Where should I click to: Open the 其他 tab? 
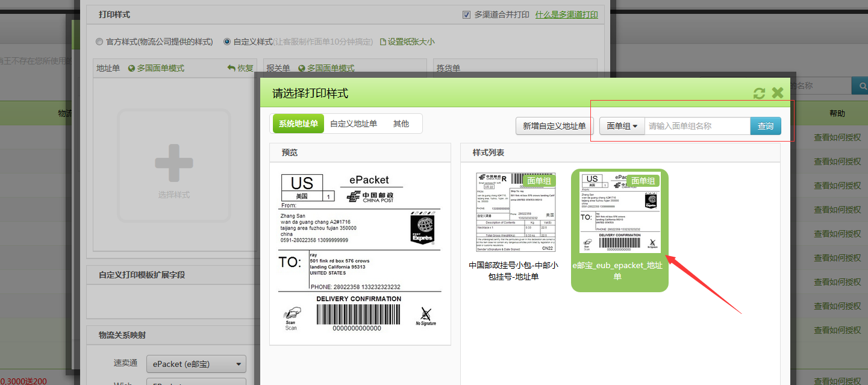pos(401,124)
